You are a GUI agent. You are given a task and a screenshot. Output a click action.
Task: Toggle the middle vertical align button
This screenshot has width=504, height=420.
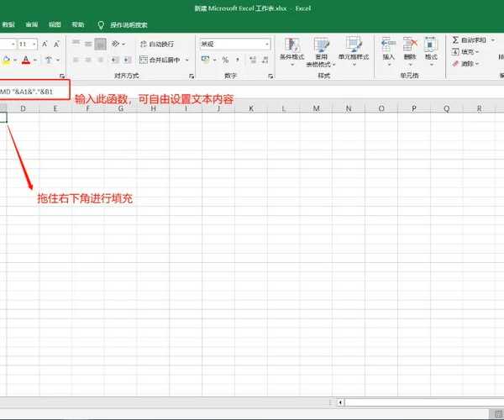(87, 43)
